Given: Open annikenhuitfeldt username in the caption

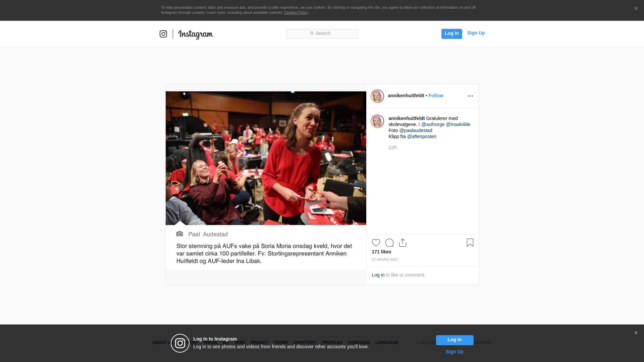Looking at the screenshot, I should [407, 118].
